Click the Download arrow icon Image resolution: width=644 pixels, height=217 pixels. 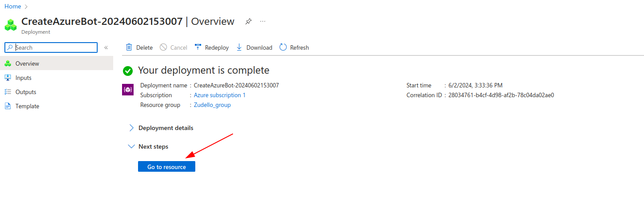tap(239, 47)
